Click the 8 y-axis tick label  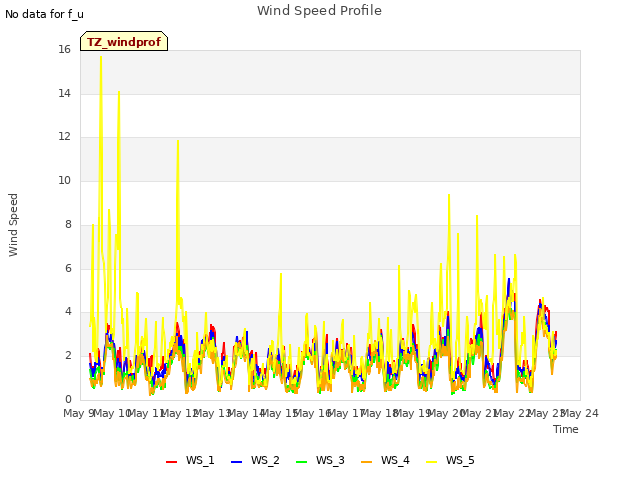coord(68,224)
